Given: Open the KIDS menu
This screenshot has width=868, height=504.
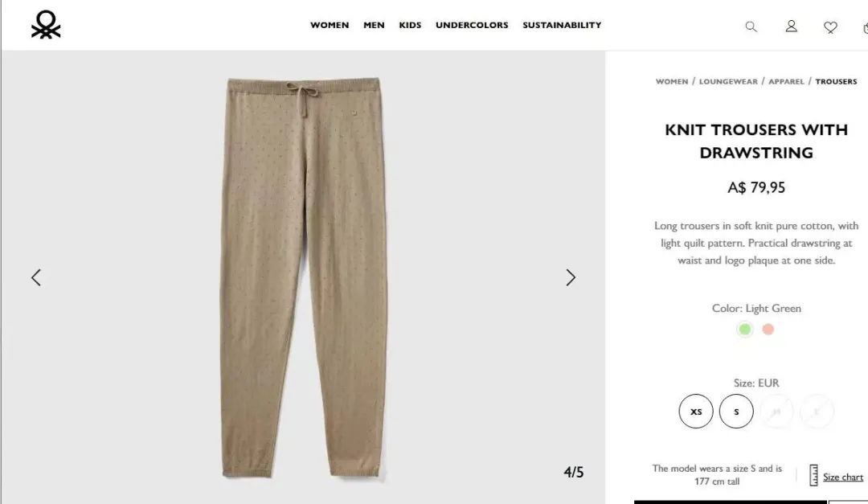Looking at the screenshot, I should pyautogui.click(x=410, y=25).
